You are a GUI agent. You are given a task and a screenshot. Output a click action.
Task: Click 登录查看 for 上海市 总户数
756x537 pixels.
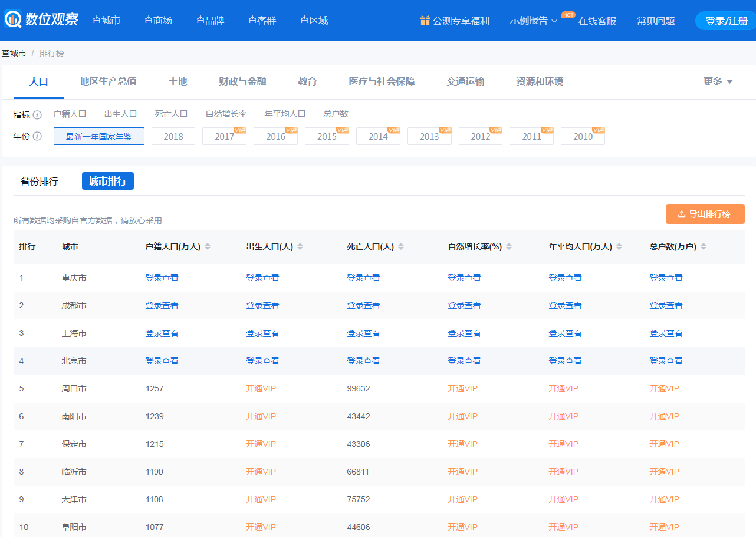coord(666,333)
